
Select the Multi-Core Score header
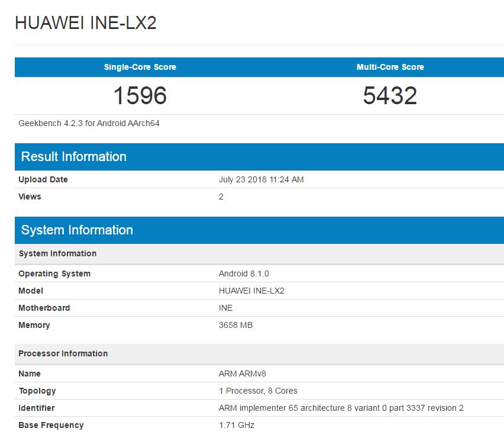[x=390, y=67]
